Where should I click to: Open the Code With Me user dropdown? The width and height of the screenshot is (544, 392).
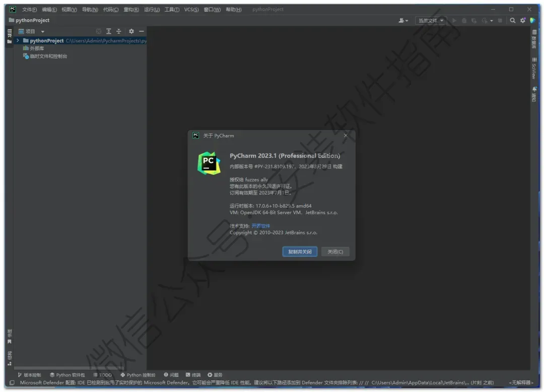pyautogui.click(x=403, y=21)
